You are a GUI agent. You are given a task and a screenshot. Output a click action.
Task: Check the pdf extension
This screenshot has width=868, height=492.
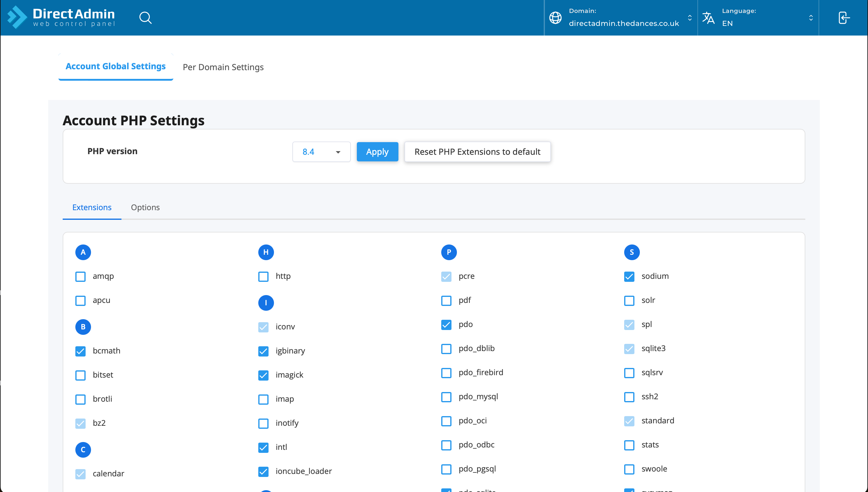click(x=446, y=300)
